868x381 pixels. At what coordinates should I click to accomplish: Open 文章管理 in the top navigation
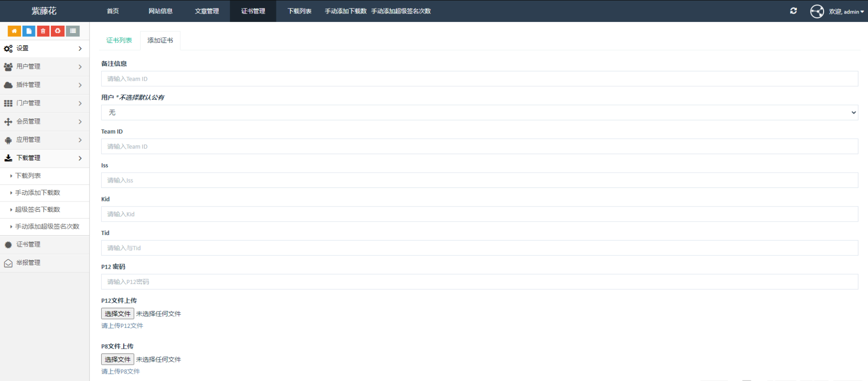point(206,11)
